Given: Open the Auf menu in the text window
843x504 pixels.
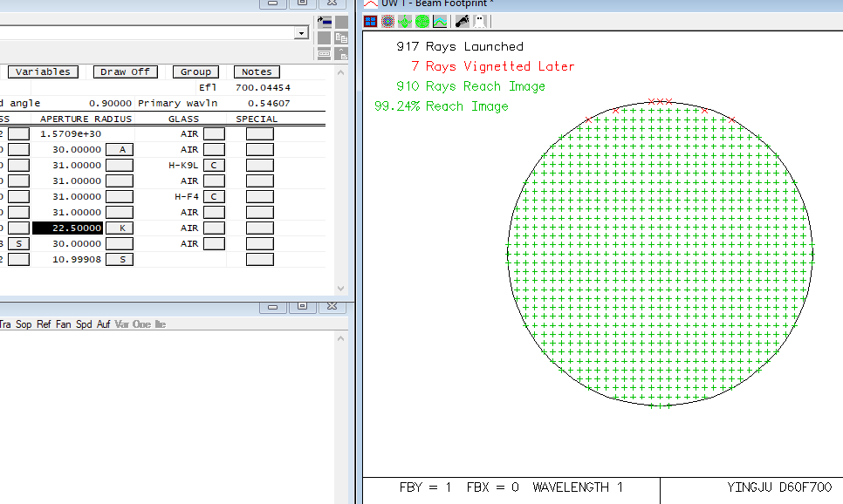Looking at the screenshot, I should [103, 324].
